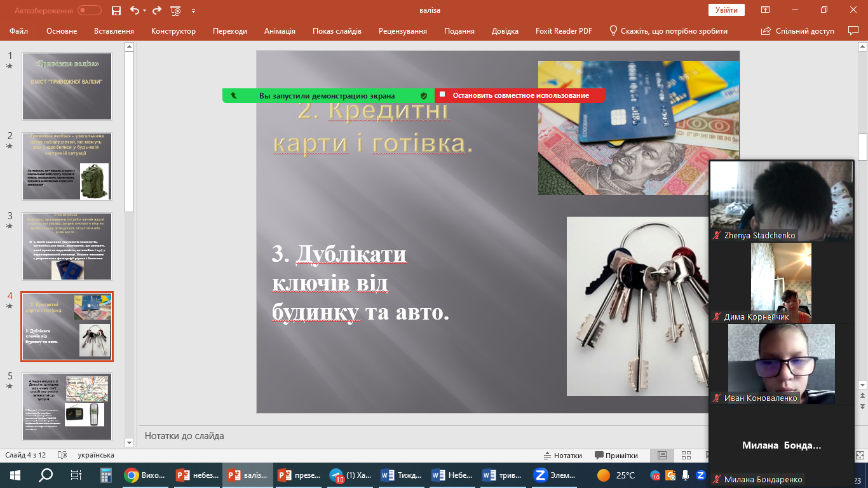Open the Windows Start menu
The width and height of the screenshot is (868, 488).
(15, 475)
